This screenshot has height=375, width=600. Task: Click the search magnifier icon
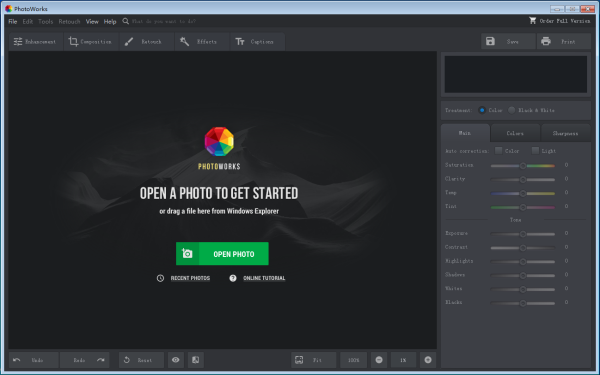click(x=126, y=21)
